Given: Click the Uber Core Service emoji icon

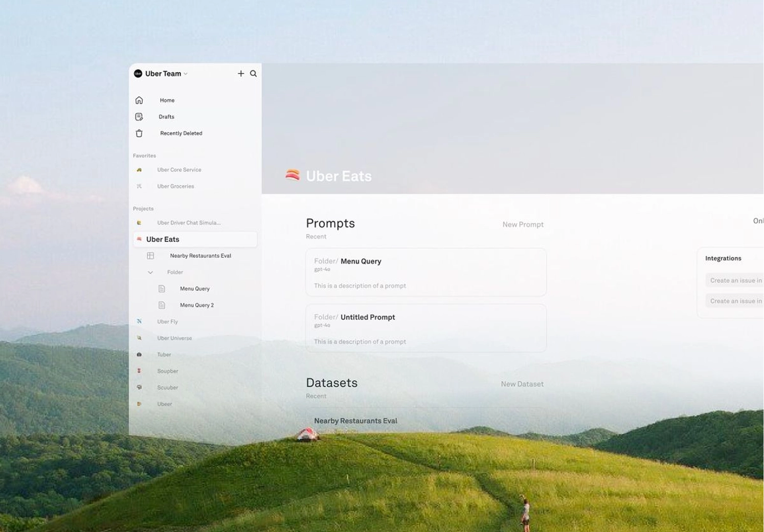Looking at the screenshot, I should [x=139, y=170].
